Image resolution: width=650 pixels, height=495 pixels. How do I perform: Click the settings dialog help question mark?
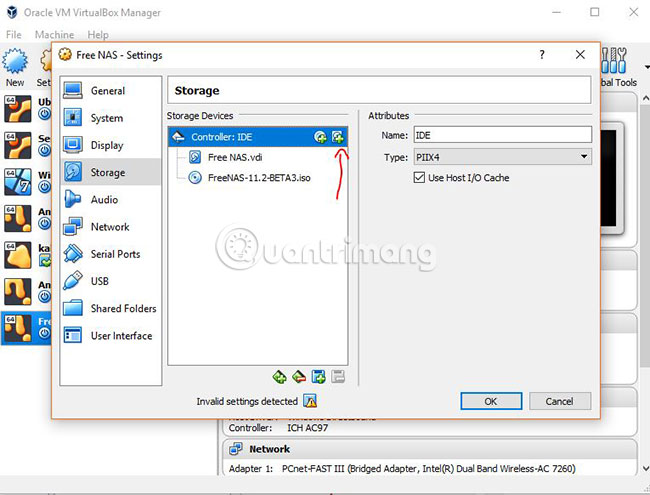click(542, 54)
